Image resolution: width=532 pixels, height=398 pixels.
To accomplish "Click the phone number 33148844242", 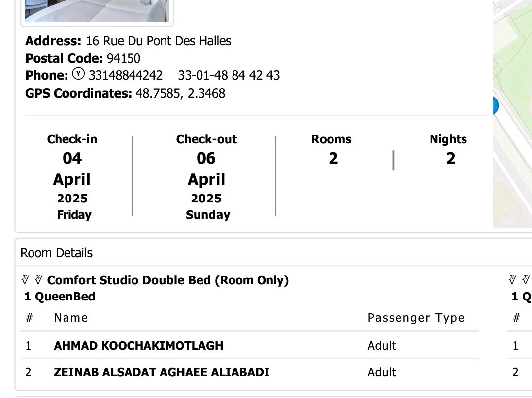I will (126, 75).
